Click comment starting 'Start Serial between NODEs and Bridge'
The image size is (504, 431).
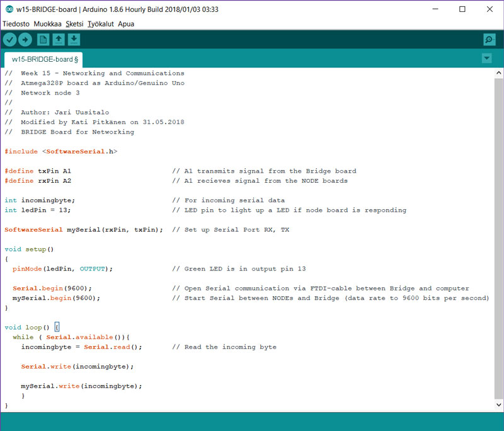[337, 298]
